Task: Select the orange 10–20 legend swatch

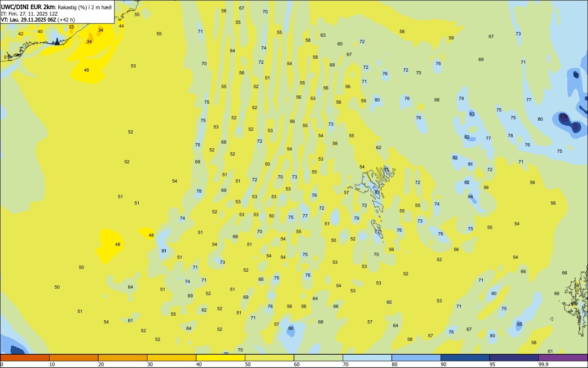Action: (x=73, y=357)
